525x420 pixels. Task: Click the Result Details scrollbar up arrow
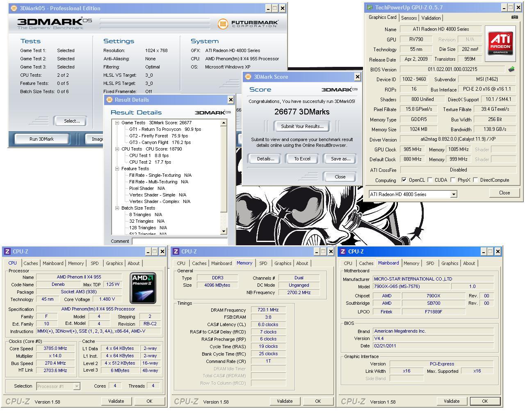(224, 123)
